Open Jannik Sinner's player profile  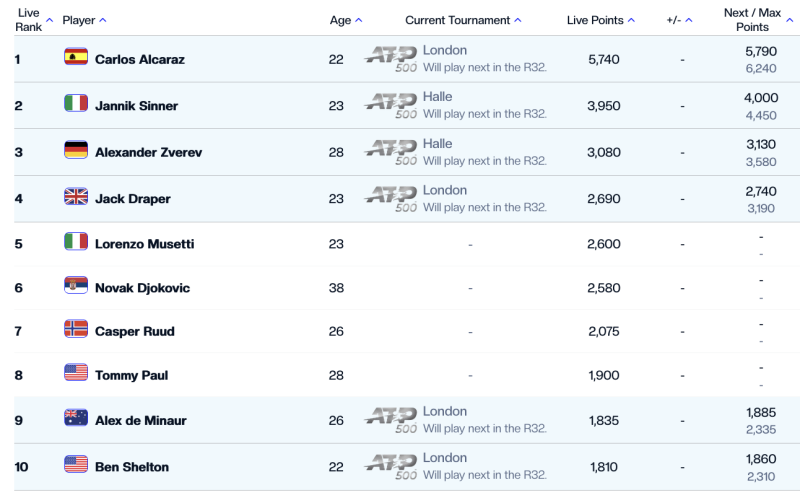pyautogui.click(x=136, y=106)
